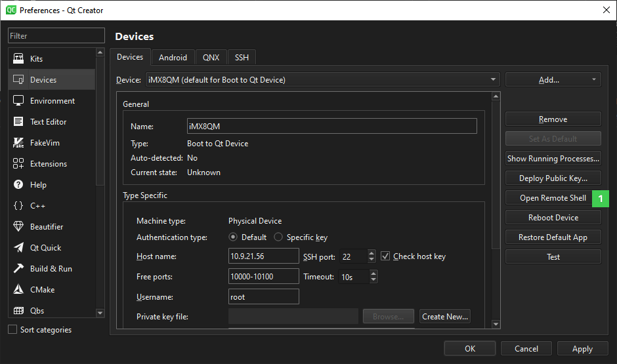Open the Environment settings icon
Screen dimensions: 617x364
point(18,101)
